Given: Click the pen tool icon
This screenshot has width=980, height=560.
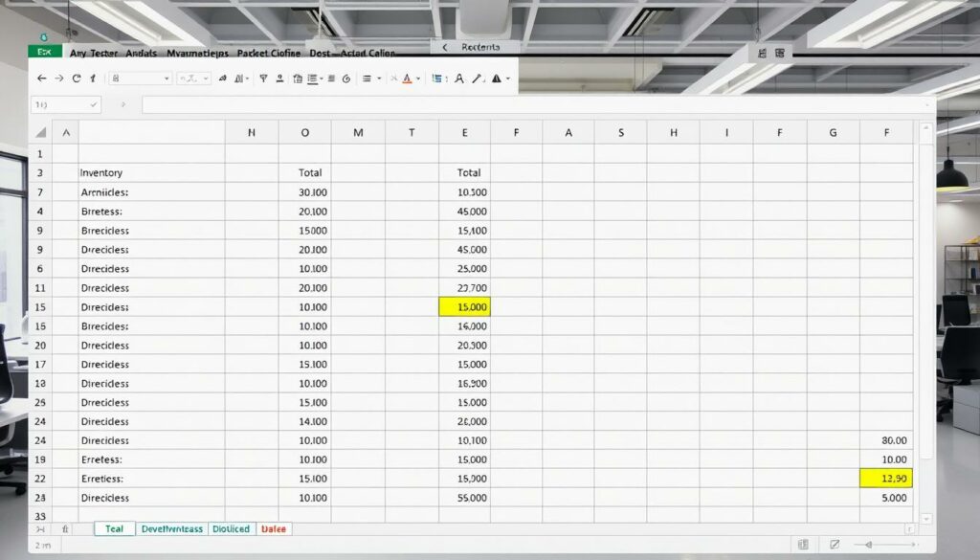Looking at the screenshot, I should tap(479, 78).
